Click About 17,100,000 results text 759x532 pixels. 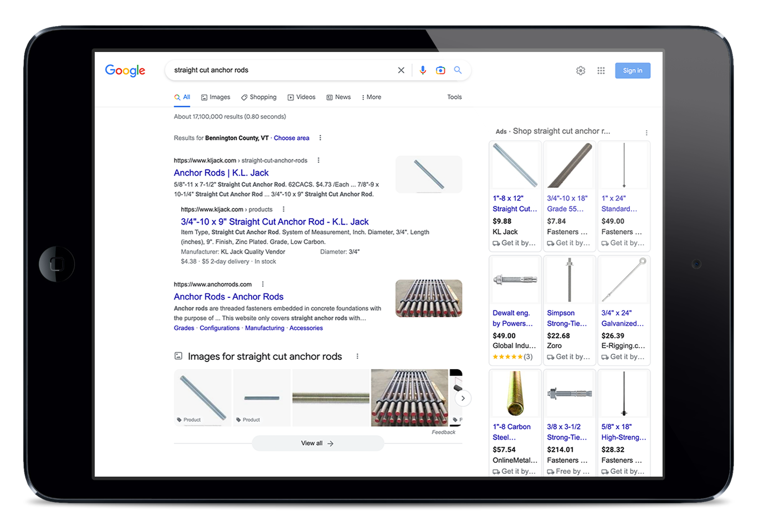tap(230, 117)
